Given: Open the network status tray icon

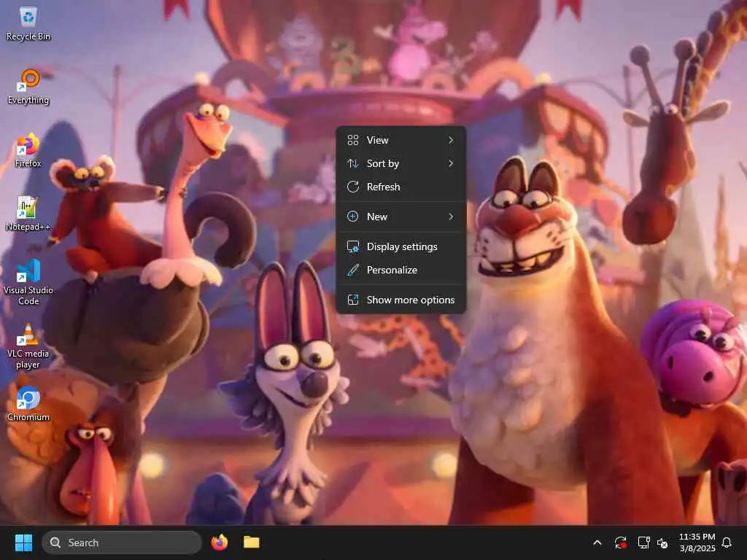Looking at the screenshot, I should coord(643,542).
